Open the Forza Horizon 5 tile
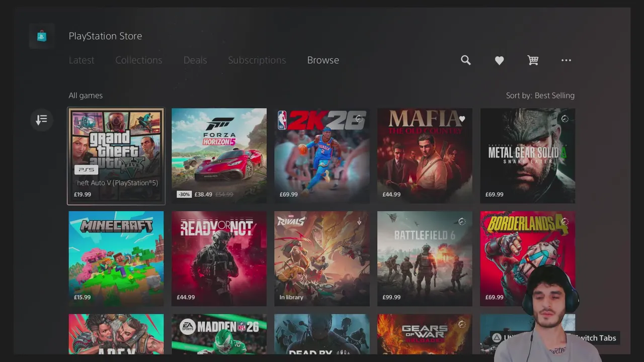Screen dimensions: 644x362 pos(219,156)
